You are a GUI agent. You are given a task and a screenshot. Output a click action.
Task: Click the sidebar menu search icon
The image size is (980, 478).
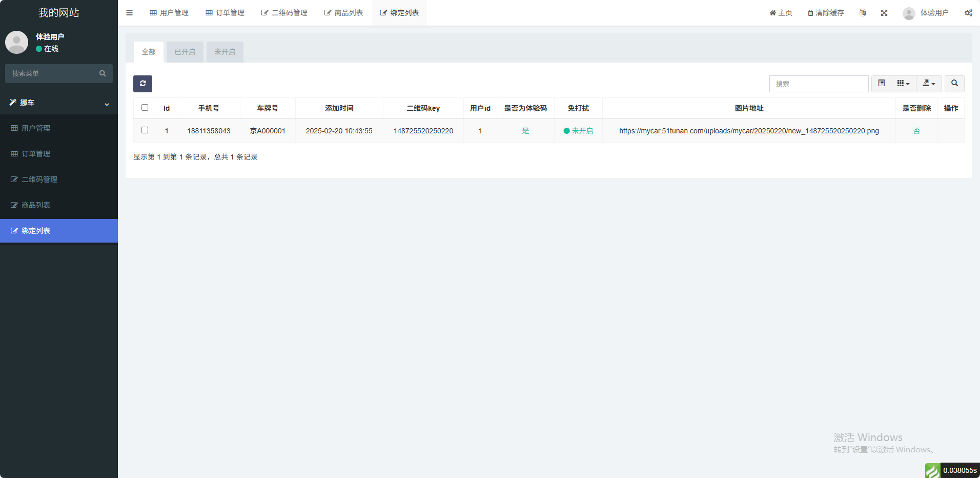(x=103, y=73)
